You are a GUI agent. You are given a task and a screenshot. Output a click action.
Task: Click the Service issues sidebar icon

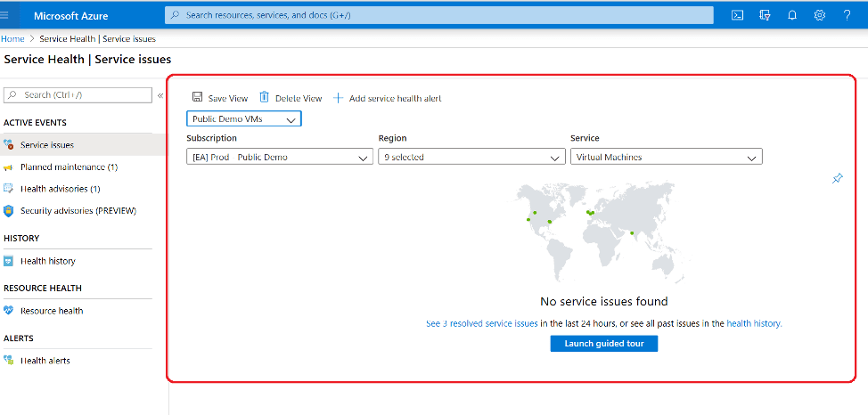coord(8,145)
